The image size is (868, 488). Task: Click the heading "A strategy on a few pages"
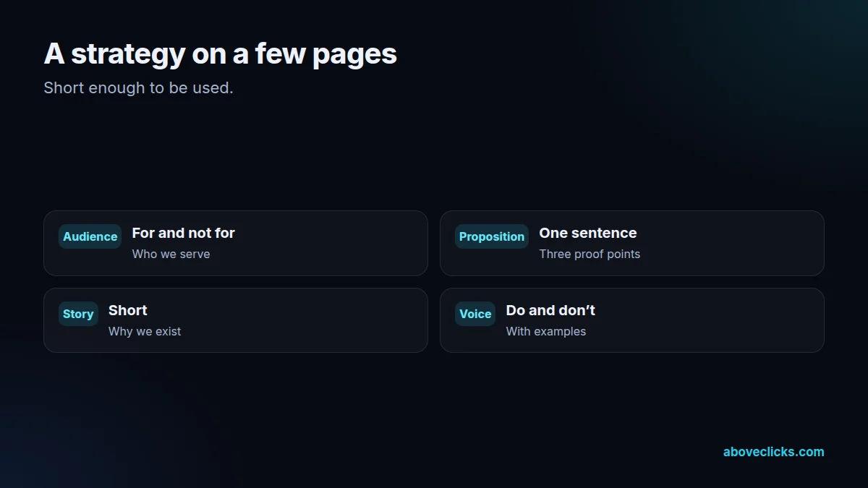[221, 53]
